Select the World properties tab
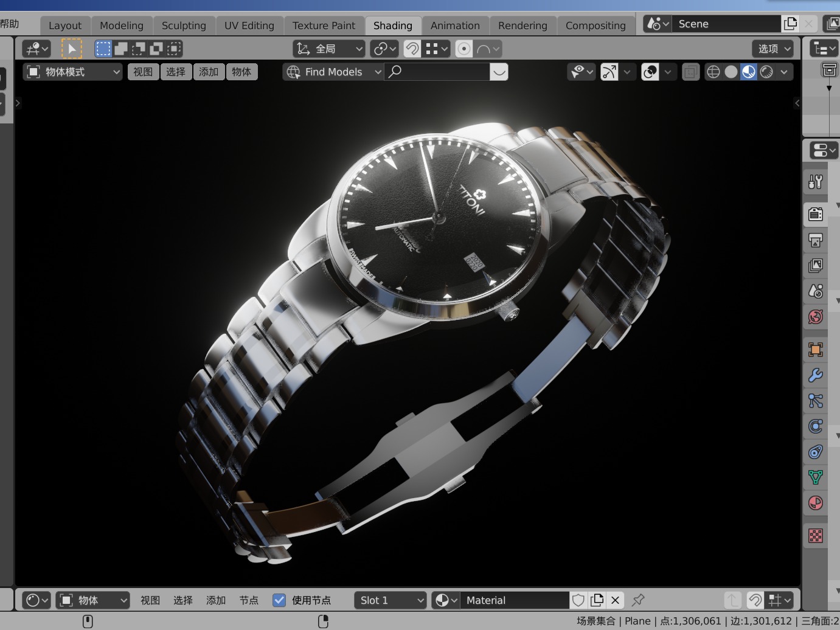840x630 pixels. (x=816, y=317)
